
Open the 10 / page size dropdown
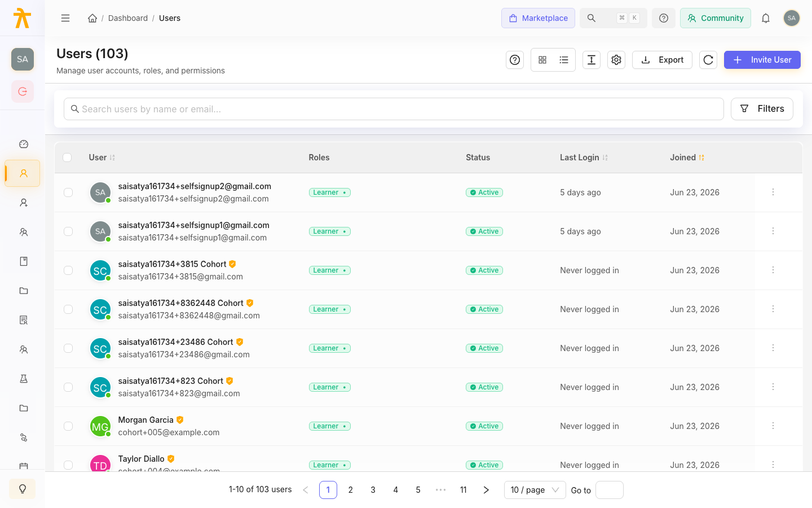pos(535,490)
